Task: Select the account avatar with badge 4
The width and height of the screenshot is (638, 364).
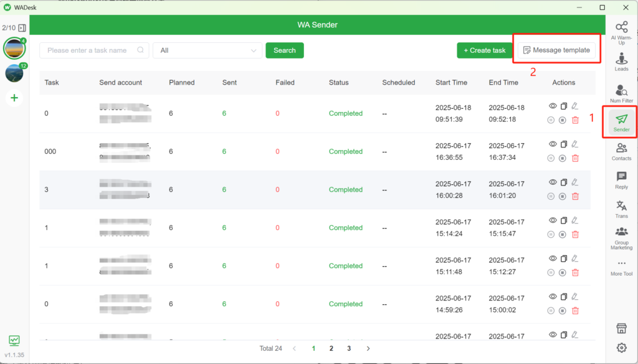Action: (14, 49)
